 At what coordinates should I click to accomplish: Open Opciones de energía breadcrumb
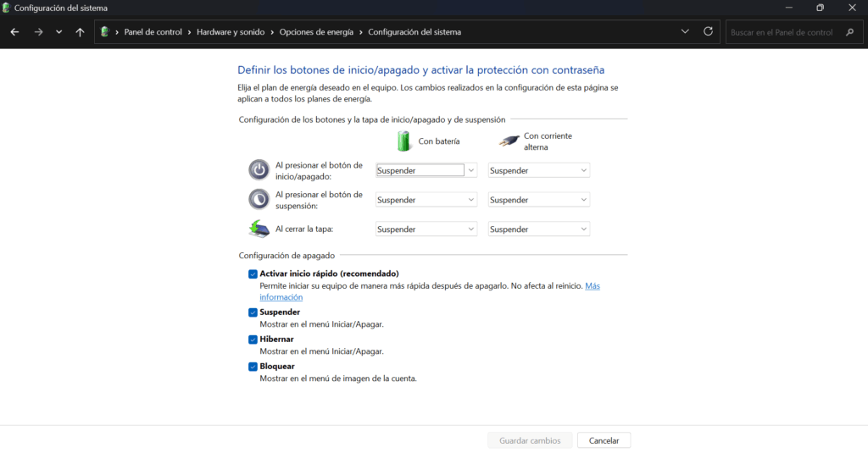[x=316, y=32]
